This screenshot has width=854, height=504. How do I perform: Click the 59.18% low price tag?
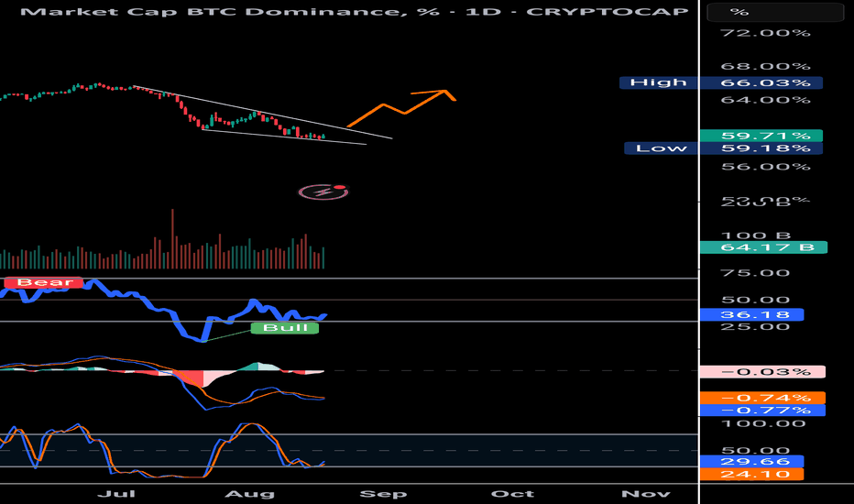coord(761,148)
